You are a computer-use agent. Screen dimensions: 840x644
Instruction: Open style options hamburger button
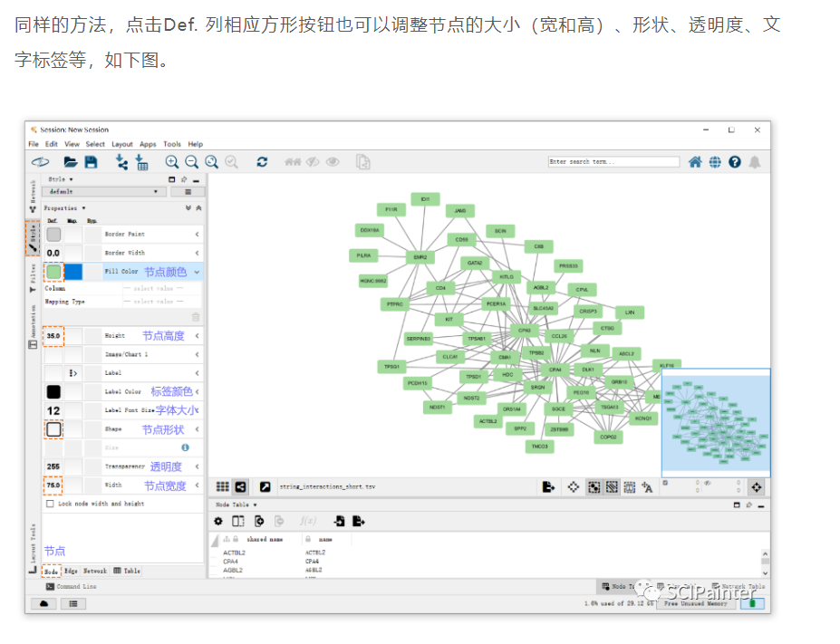pos(188,192)
